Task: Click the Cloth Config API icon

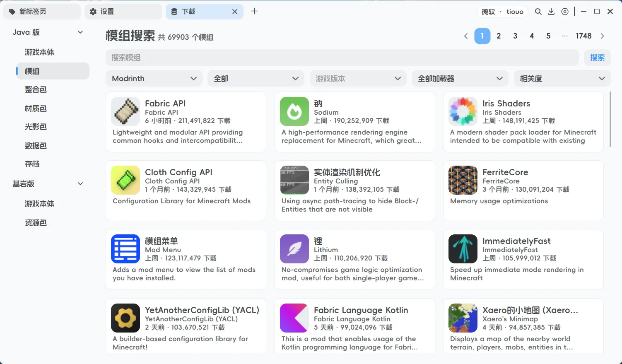Action: click(x=125, y=180)
